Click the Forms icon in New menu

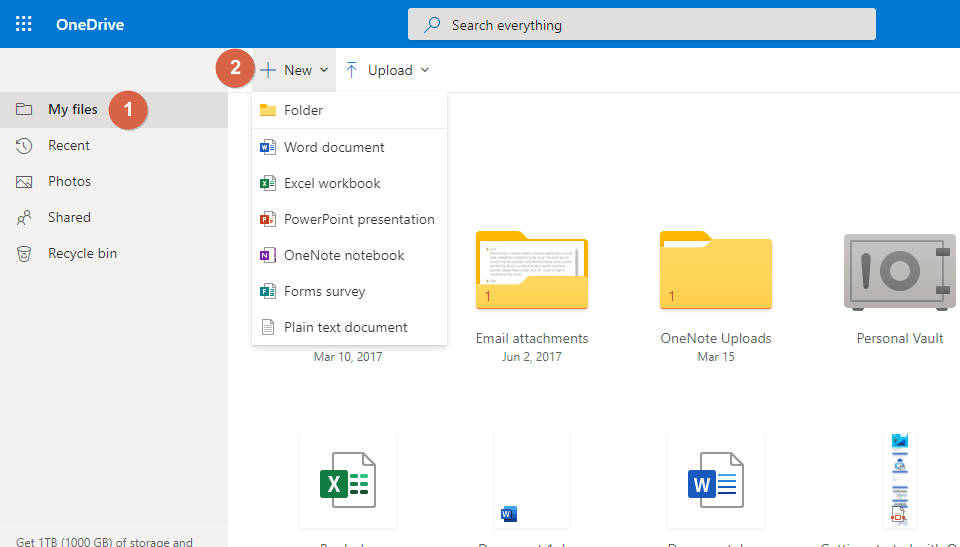(x=268, y=292)
